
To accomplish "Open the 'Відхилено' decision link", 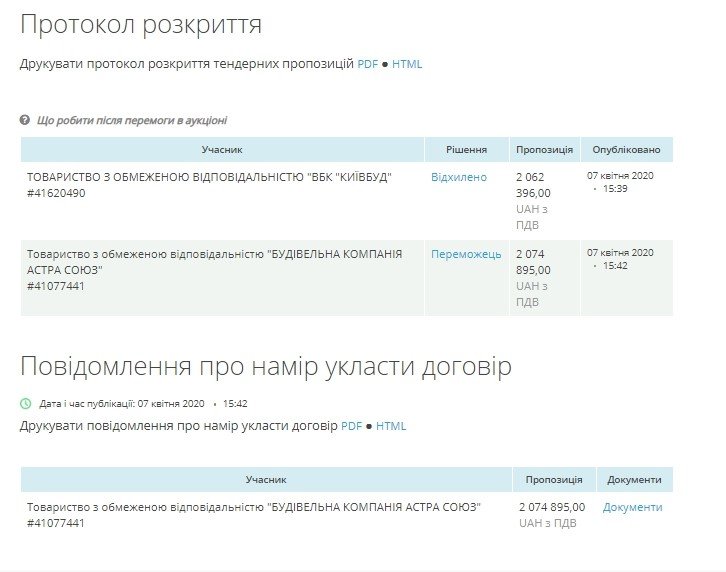I will 459,177.
